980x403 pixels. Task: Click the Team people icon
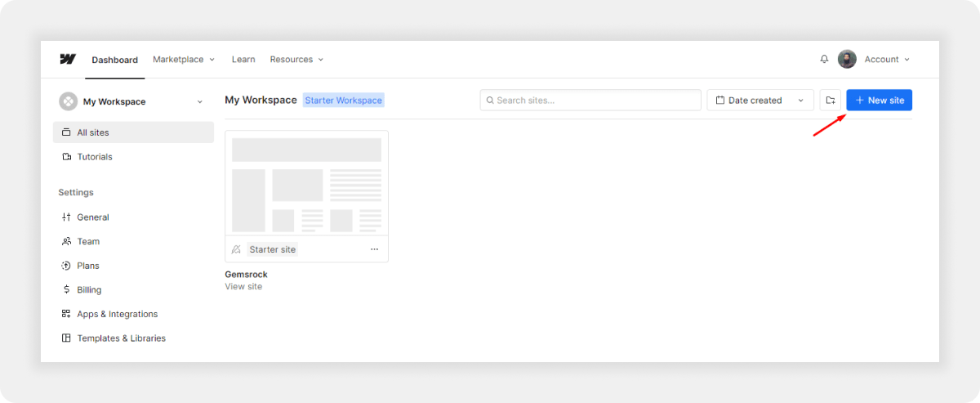[66, 241]
